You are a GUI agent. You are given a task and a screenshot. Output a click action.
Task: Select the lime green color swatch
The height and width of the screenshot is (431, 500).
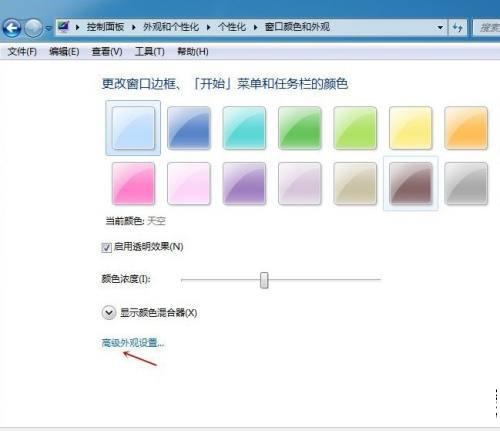point(355,128)
